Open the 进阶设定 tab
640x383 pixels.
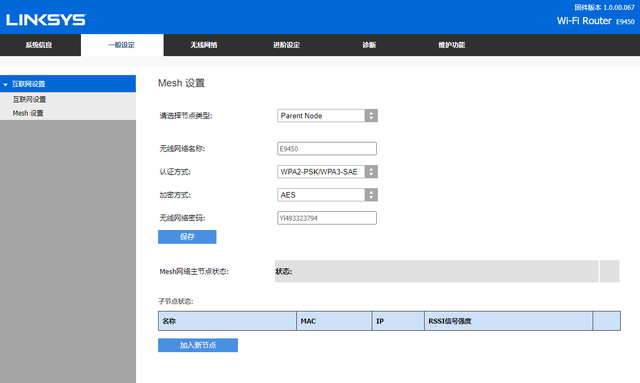click(287, 45)
